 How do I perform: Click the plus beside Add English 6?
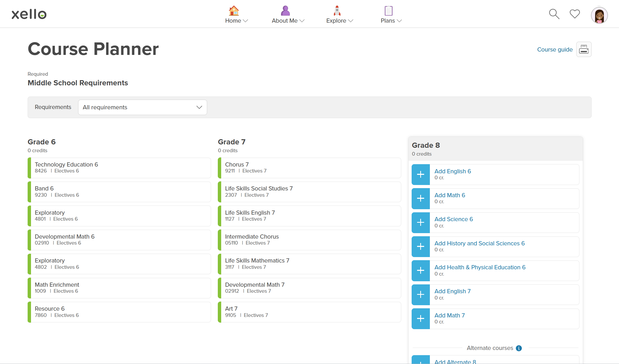pos(420,175)
